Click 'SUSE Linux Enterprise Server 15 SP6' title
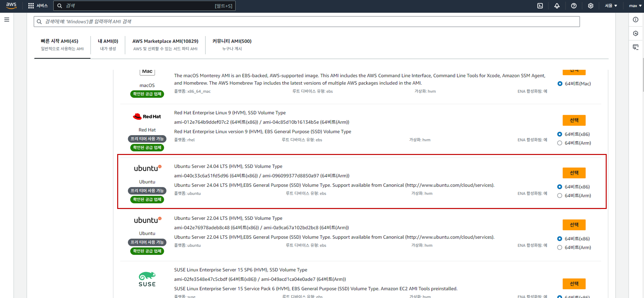 click(241, 270)
